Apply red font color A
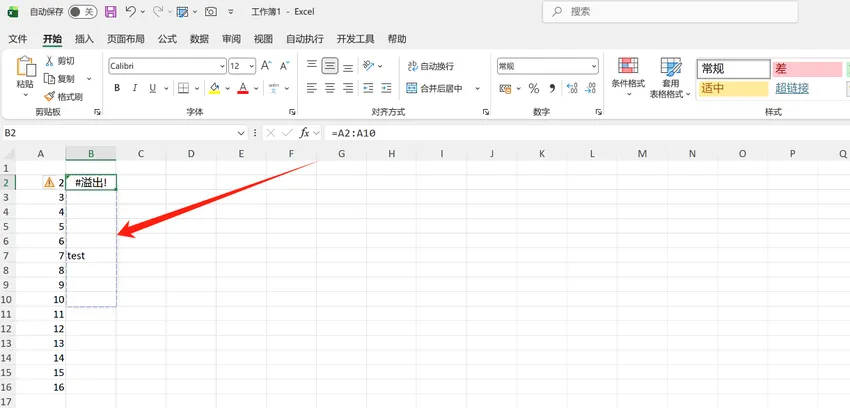 243,88
